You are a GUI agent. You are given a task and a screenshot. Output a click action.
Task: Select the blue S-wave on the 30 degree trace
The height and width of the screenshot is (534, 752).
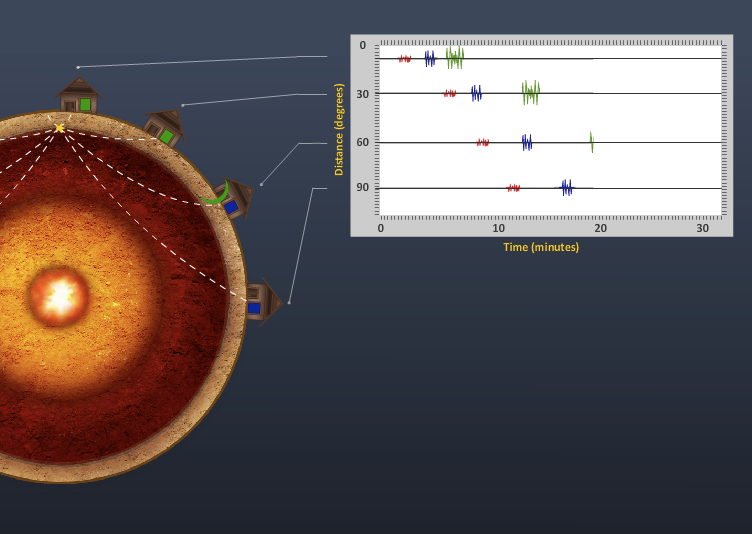point(477,93)
